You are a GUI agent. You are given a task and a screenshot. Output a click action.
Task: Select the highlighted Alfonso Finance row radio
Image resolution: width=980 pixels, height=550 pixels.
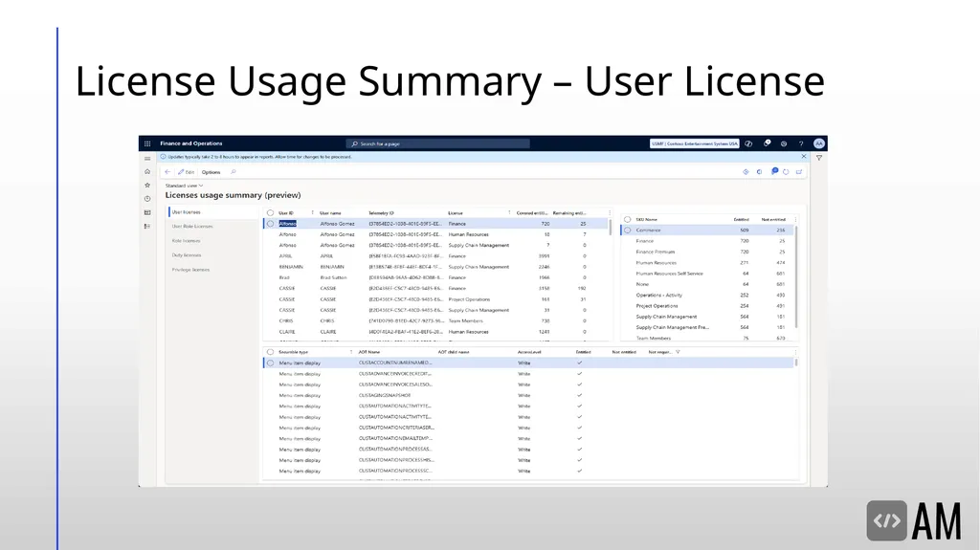point(271,224)
